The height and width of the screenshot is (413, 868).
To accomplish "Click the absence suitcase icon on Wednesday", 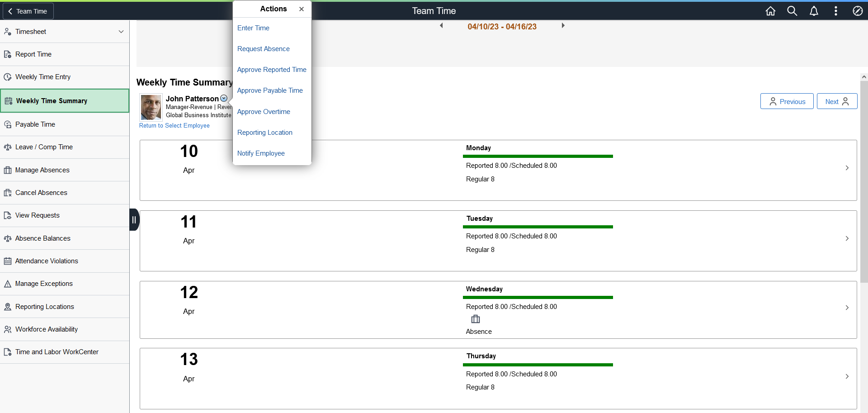I will tap(476, 319).
